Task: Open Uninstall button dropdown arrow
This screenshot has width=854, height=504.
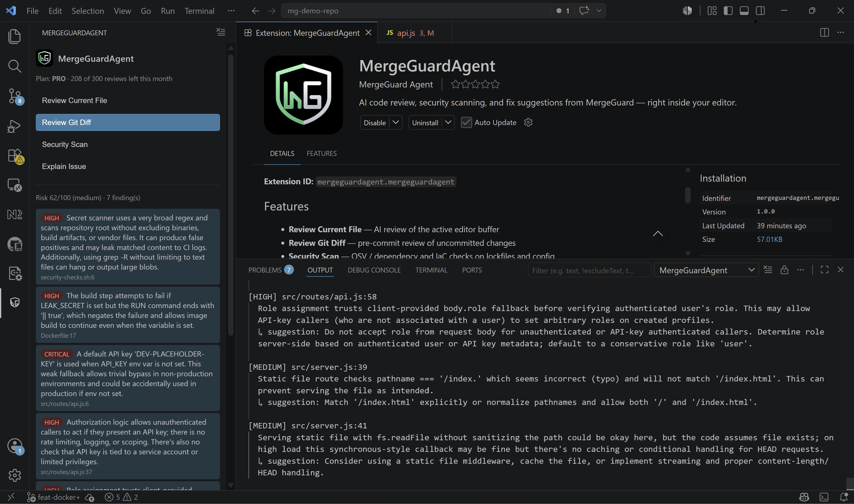Action: (448, 122)
